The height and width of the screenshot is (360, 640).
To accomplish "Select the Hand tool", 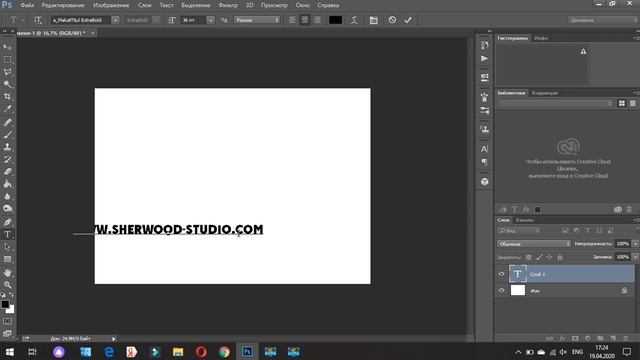I will (7, 272).
